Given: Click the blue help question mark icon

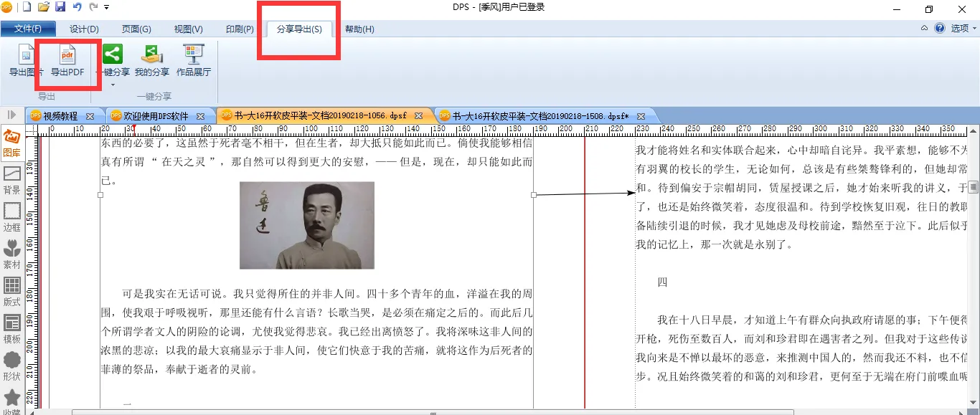Looking at the screenshot, I should coord(940,29).
